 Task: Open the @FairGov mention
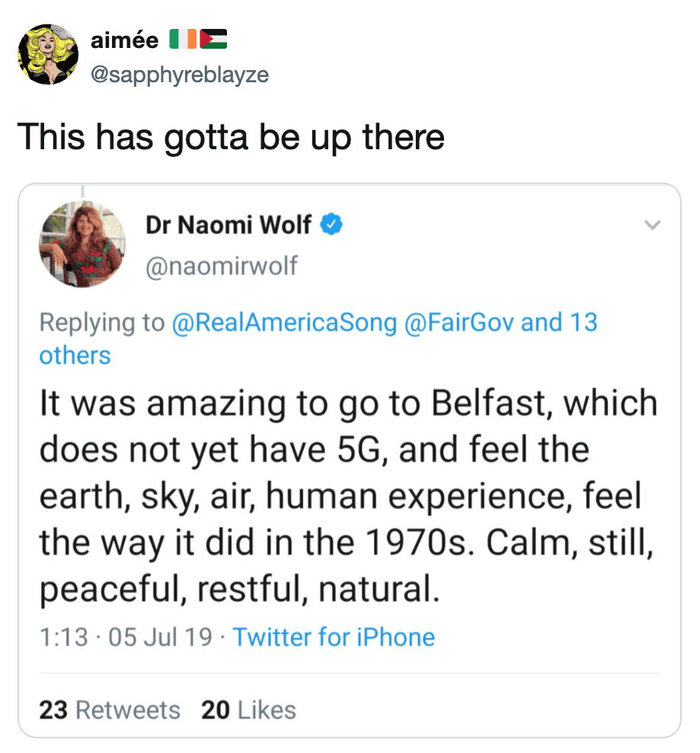click(x=459, y=322)
